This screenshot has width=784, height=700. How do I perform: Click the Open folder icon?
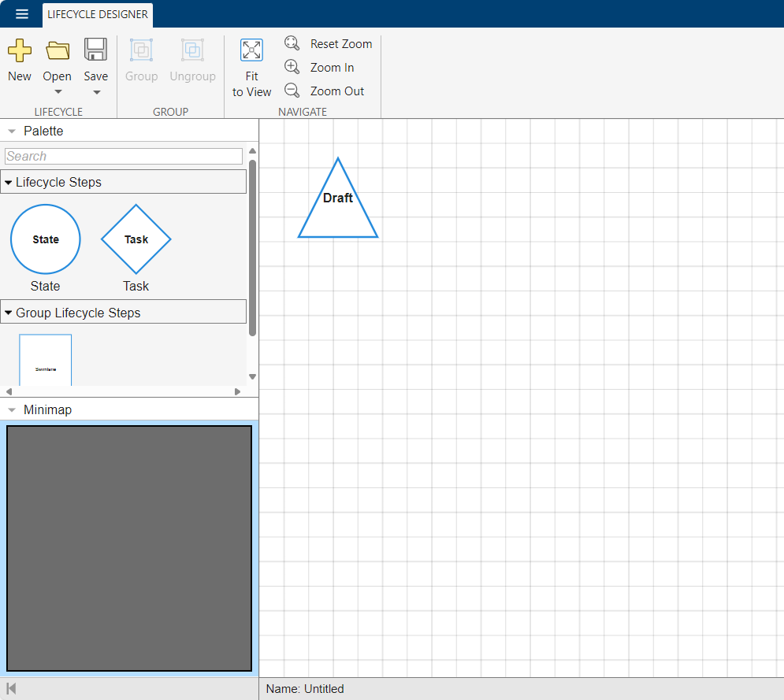[x=58, y=51]
